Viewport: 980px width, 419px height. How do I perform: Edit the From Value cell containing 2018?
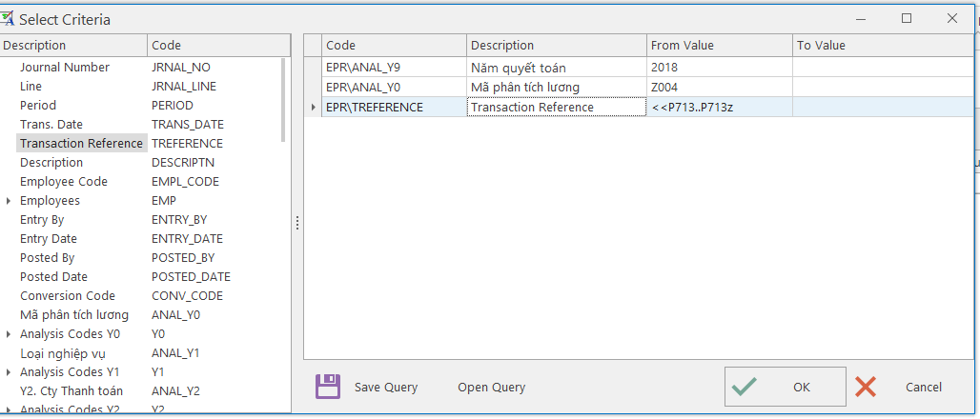[x=719, y=68]
